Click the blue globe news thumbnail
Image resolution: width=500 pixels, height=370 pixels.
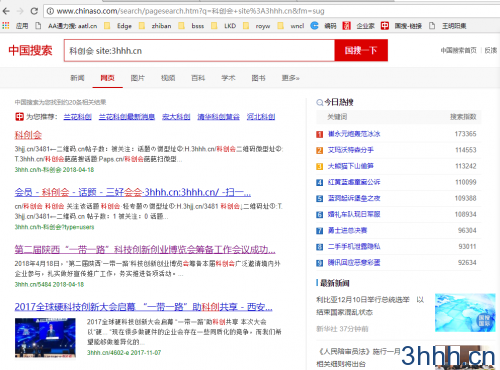tap(465, 313)
